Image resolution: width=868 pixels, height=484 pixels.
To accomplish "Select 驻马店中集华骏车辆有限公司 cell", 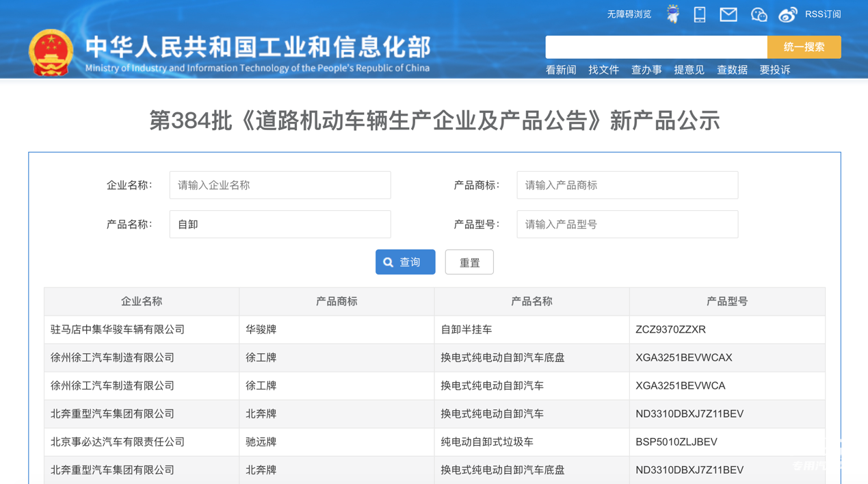I will tap(142, 329).
